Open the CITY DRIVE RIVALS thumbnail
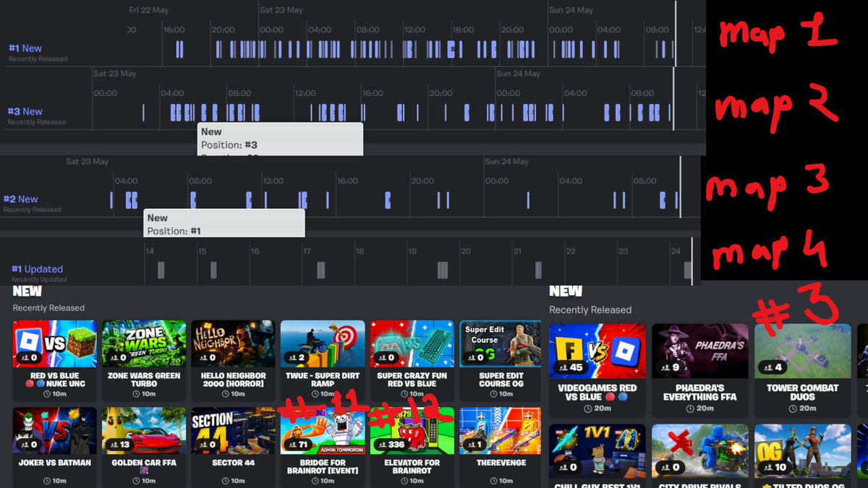The image size is (868, 488). (x=700, y=451)
